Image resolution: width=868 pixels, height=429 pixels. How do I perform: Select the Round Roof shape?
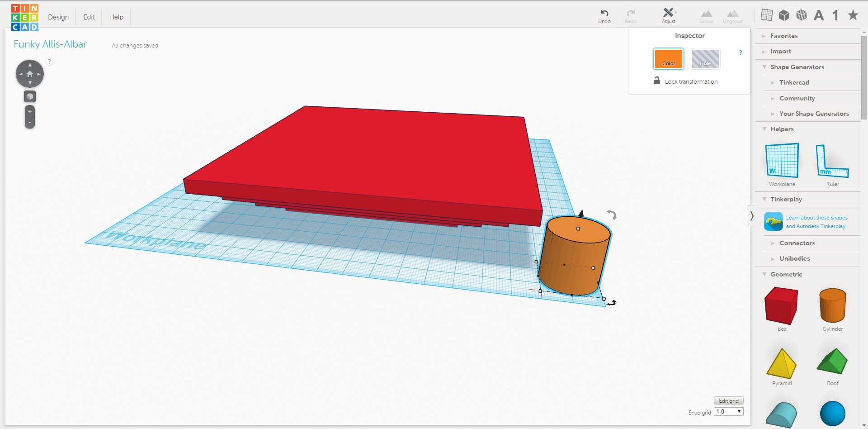click(782, 415)
